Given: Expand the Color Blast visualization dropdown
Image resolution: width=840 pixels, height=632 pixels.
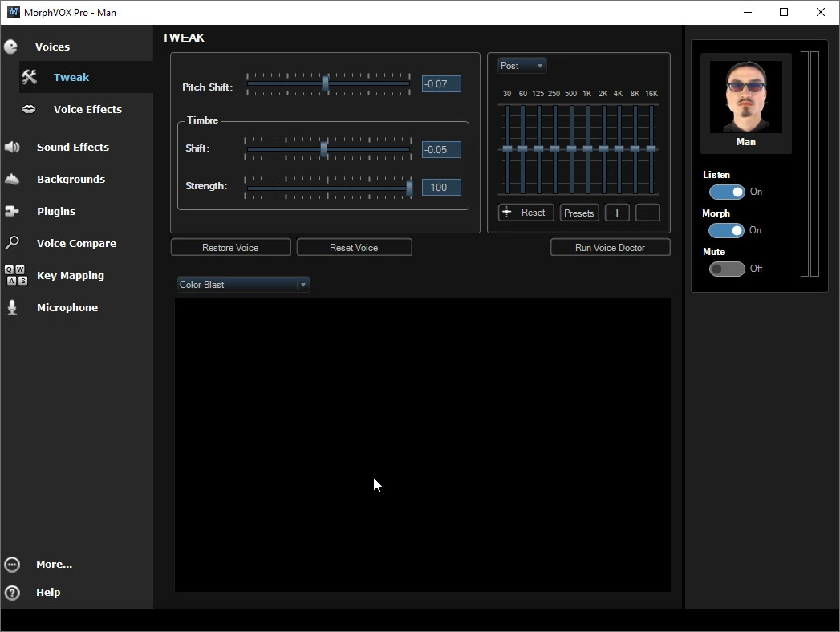Looking at the screenshot, I should click(x=243, y=285).
